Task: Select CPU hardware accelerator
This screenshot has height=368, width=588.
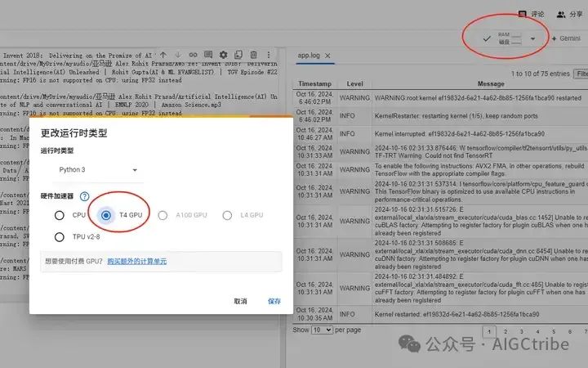Action: pos(60,215)
